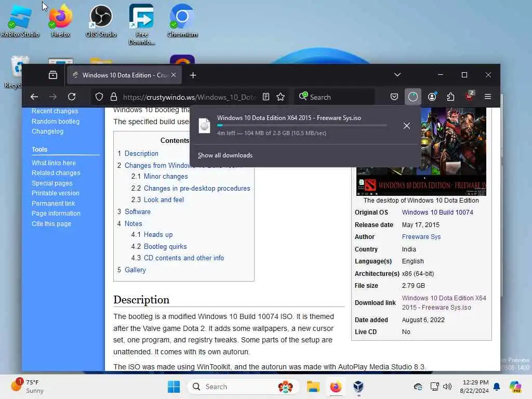This screenshot has height=399, width=532.
Task: Jump to Minor changes section 2.1
Action: (x=166, y=177)
